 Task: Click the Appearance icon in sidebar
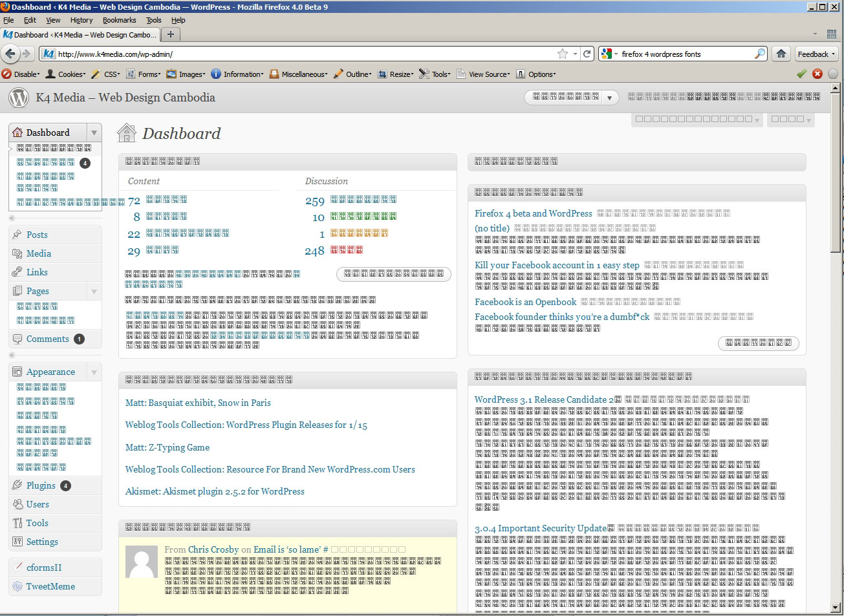(x=17, y=372)
